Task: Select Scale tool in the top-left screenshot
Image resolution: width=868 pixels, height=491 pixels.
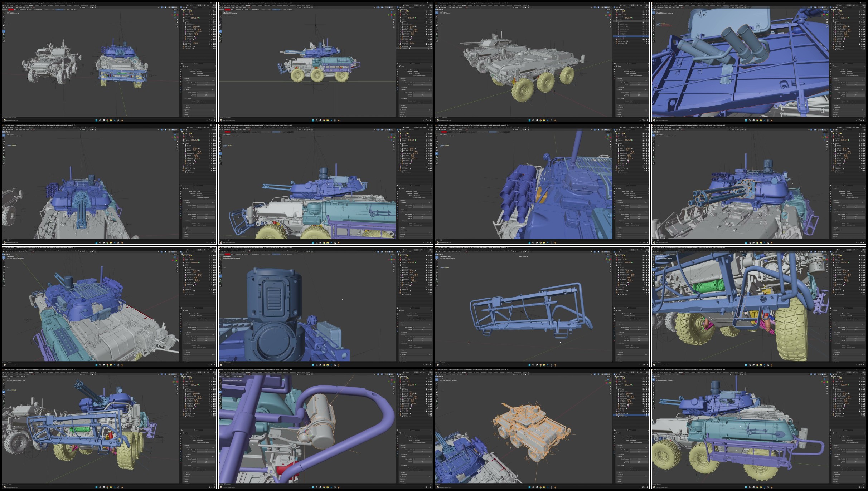Action: tap(4, 25)
